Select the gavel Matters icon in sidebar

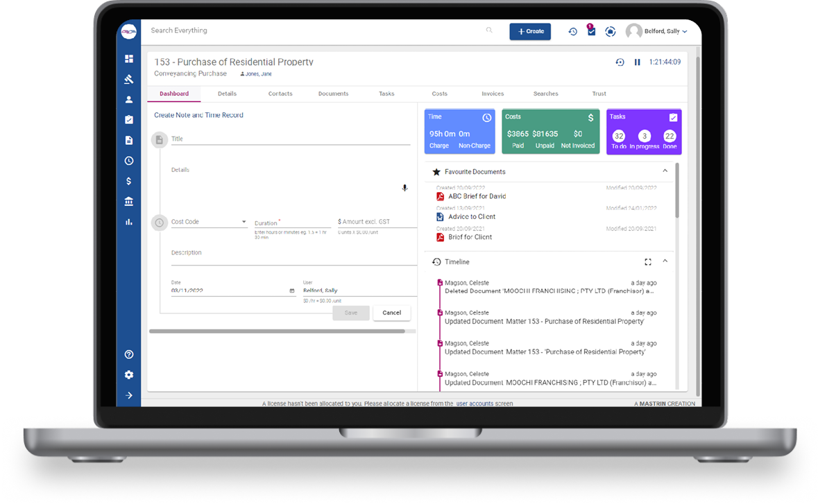(129, 78)
